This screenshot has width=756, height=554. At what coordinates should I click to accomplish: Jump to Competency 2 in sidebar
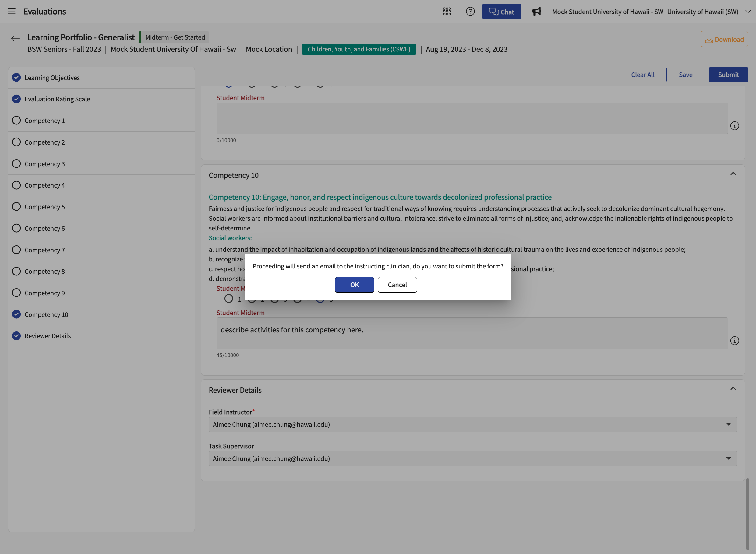pyautogui.click(x=101, y=142)
